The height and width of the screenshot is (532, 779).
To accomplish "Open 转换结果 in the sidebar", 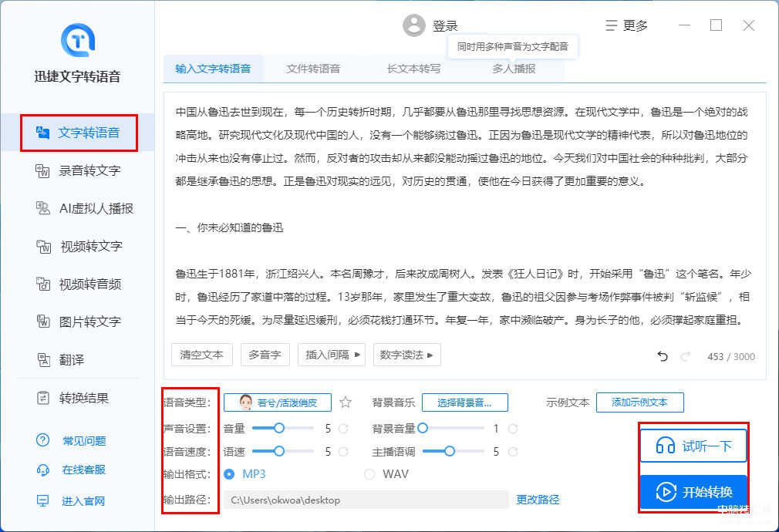I will pos(83,398).
